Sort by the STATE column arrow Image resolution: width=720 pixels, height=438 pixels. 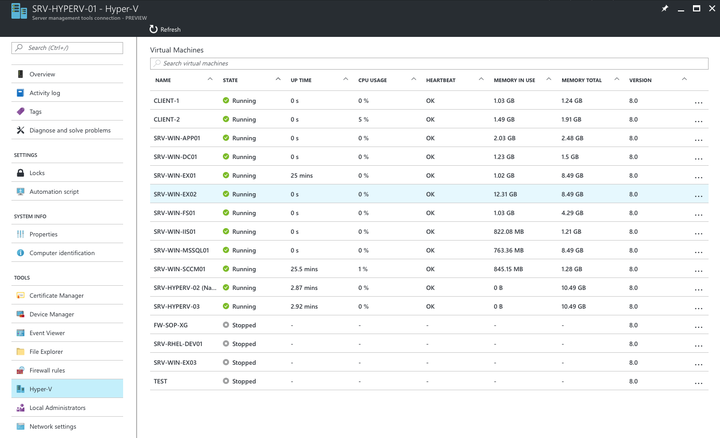click(x=278, y=79)
